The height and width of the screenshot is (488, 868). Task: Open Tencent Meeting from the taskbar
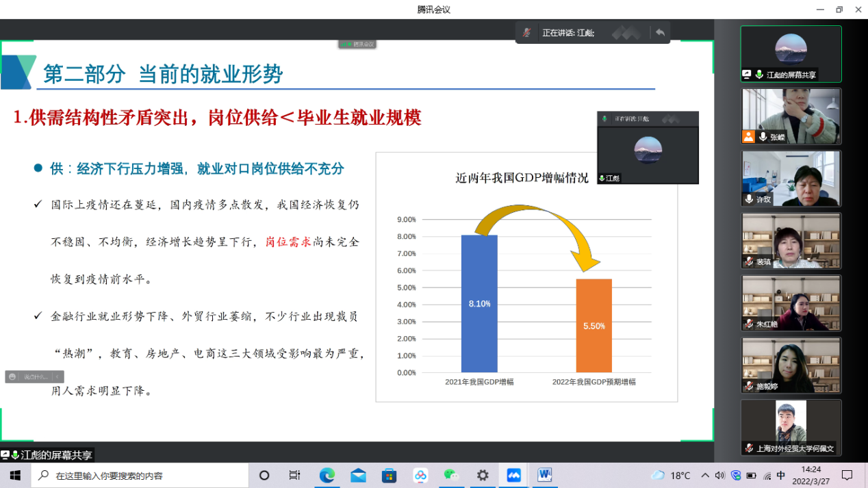(x=513, y=475)
